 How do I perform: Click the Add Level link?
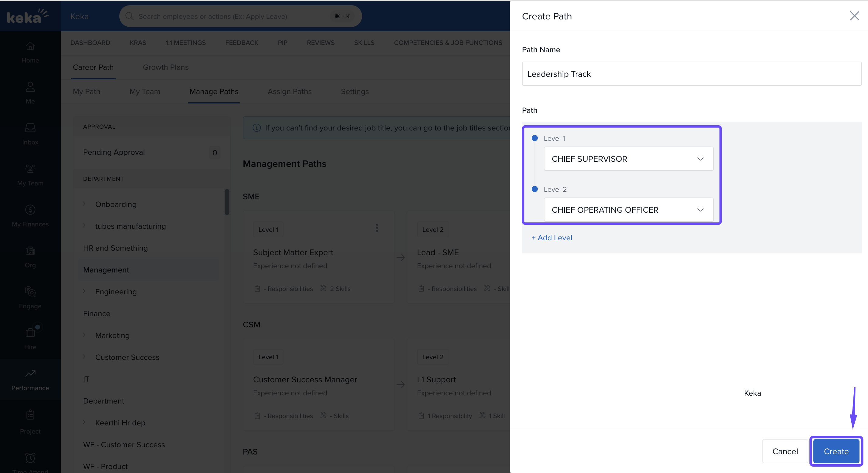(551, 238)
